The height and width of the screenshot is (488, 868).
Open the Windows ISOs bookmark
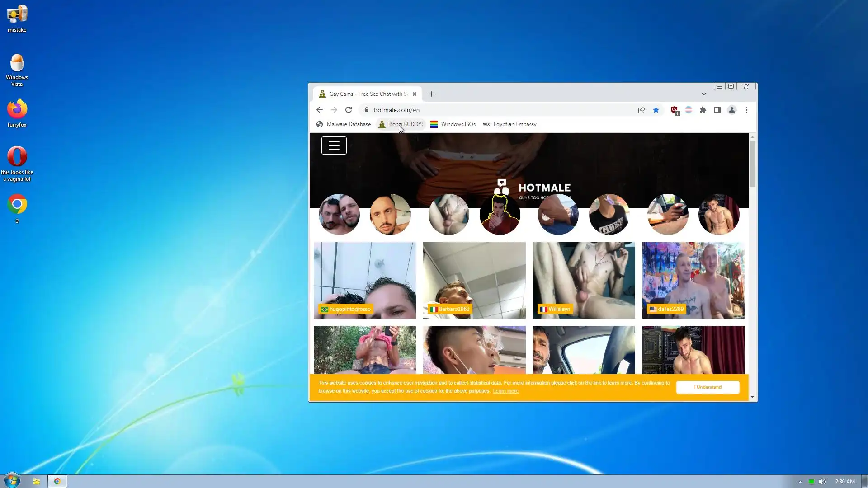pyautogui.click(x=453, y=124)
